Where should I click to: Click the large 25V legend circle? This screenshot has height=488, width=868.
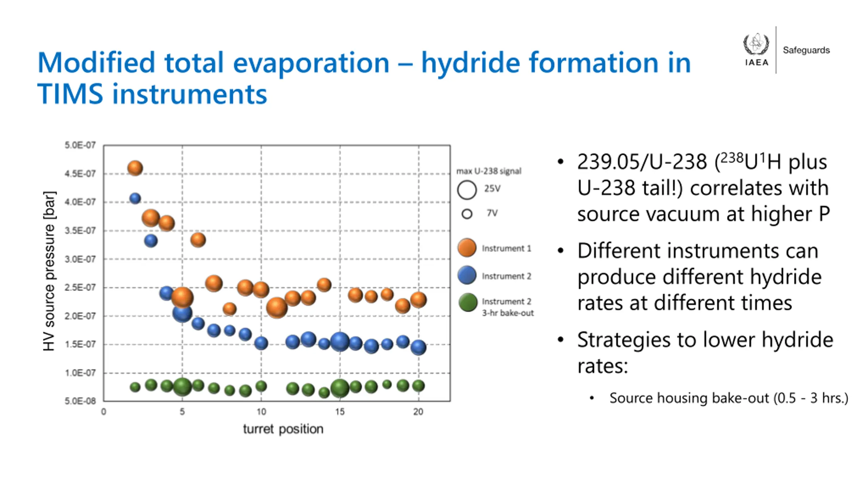click(467, 189)
